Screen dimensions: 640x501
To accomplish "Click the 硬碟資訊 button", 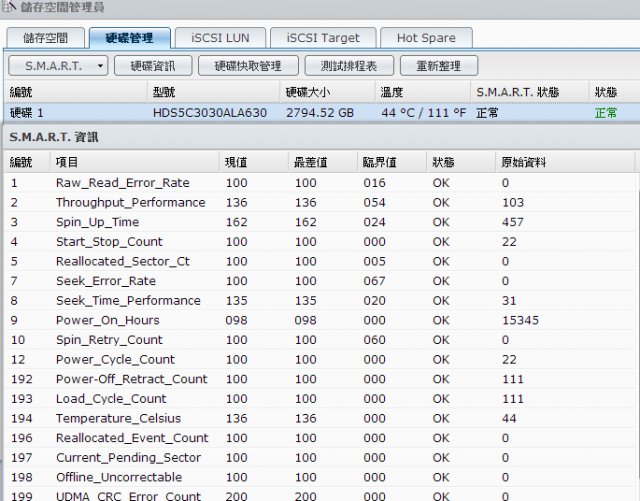I will [153, 66].
